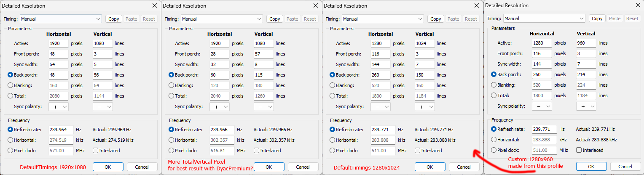The image size is (644, 175).
Task: Tick Interlaced checkbox in 1280x960 dialog
Action: click(579, 150)
